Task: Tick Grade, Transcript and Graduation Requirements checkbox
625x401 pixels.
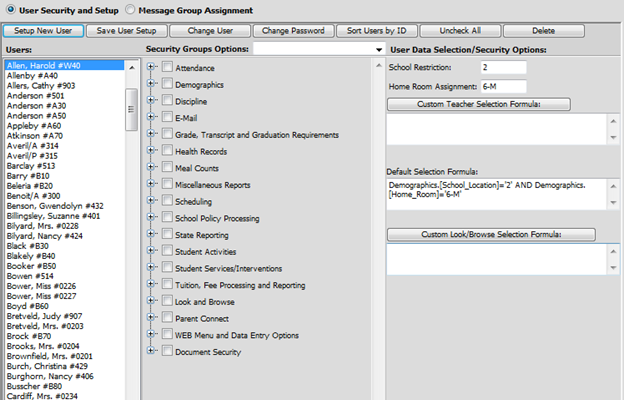Action: [167, 134]
